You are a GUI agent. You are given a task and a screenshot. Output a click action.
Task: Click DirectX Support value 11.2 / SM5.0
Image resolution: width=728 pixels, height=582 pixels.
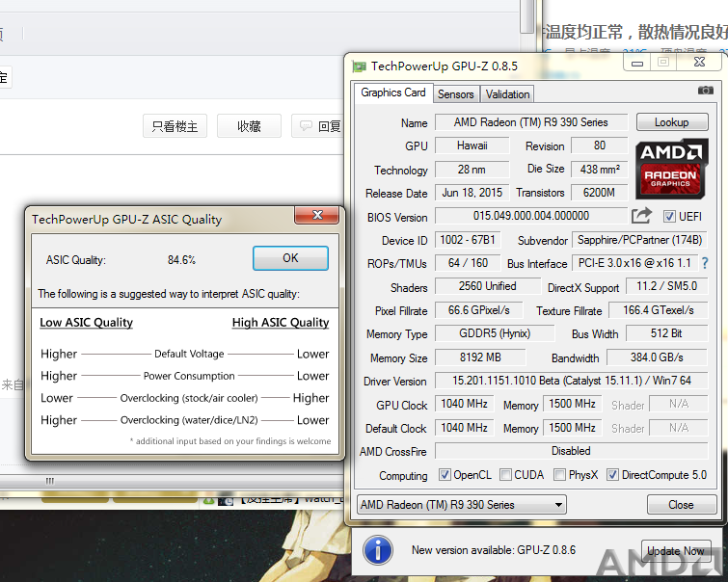click(666, 286)
